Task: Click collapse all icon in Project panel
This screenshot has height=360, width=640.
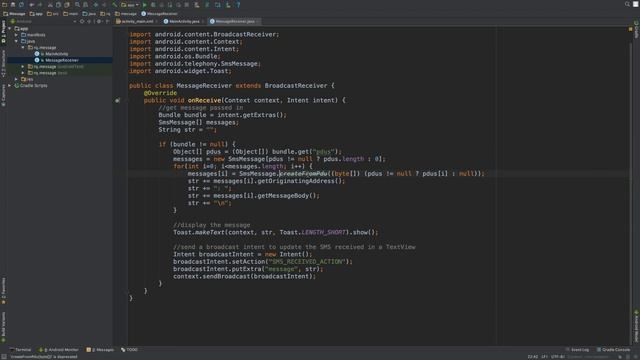Action: [89, 21]
